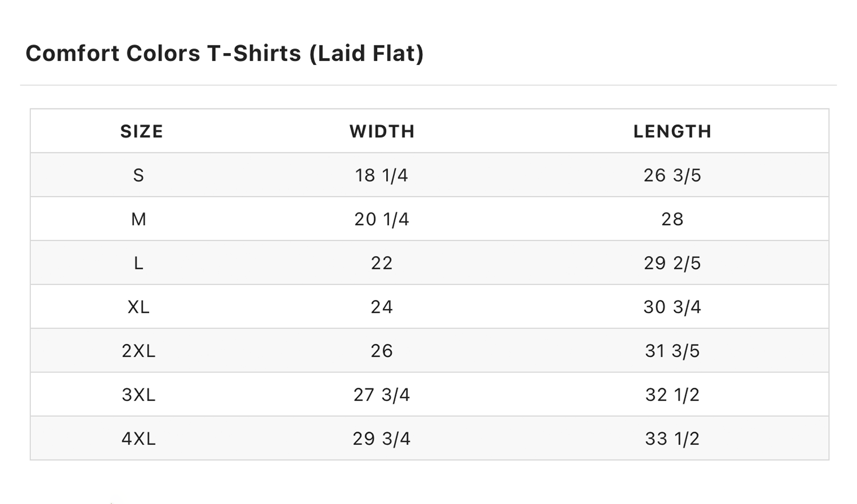Click the SIZE column header
Viewport: 857px width, 504px height.
(x=142, y=132)
